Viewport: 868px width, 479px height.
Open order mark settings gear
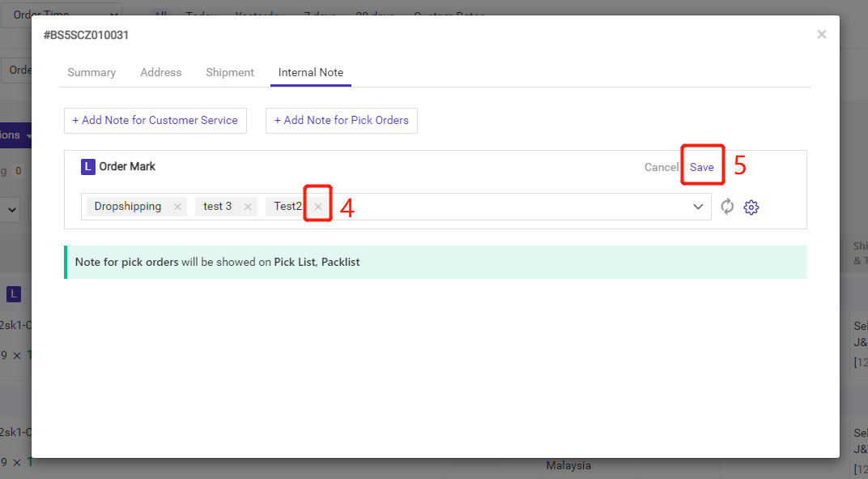coord(751,207)
